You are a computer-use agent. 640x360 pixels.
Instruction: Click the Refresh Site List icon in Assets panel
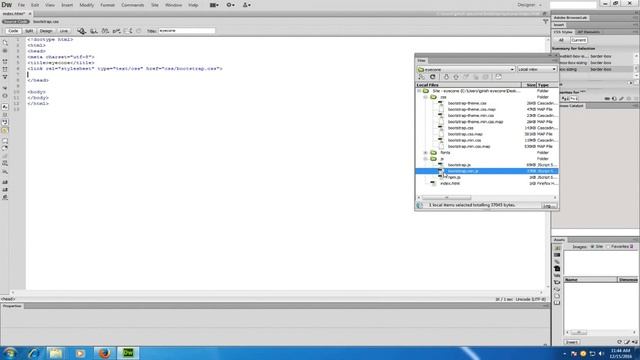pyautogui.click(x=620, y=342)
